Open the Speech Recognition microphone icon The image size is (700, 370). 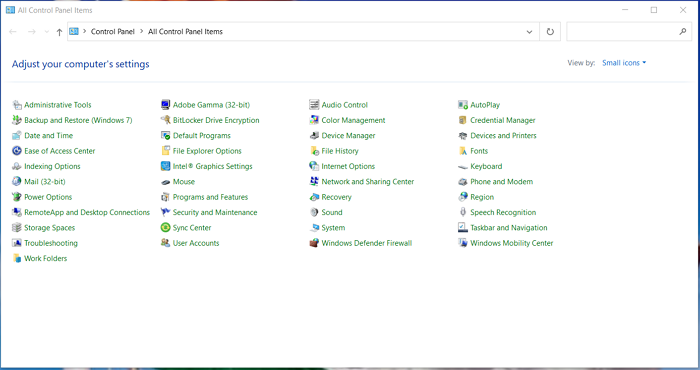pos(462,212)
